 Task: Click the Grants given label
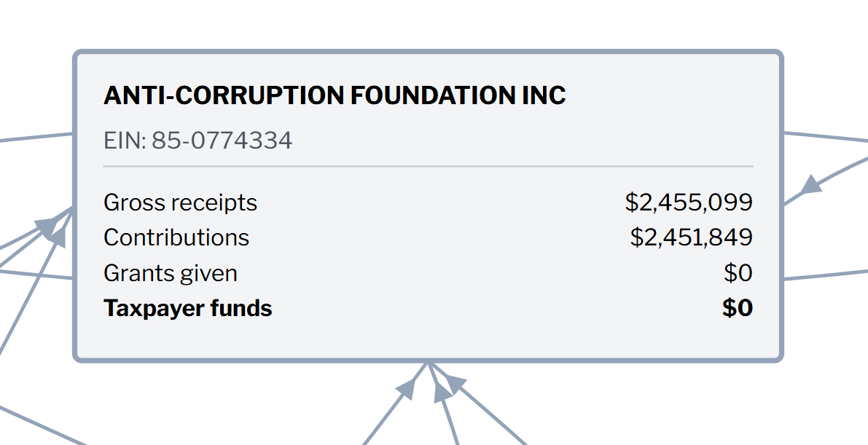(171, 273)
